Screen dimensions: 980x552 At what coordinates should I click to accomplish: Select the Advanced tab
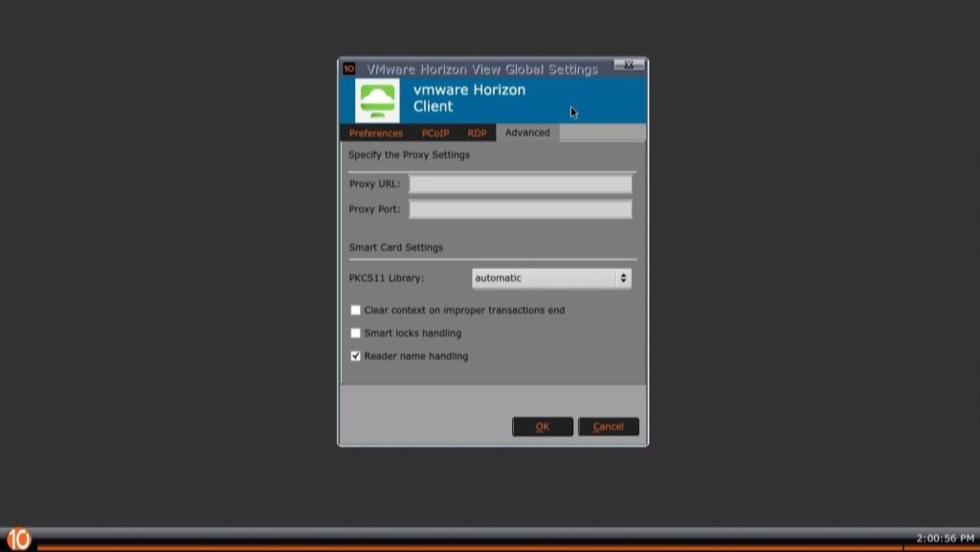527,132
